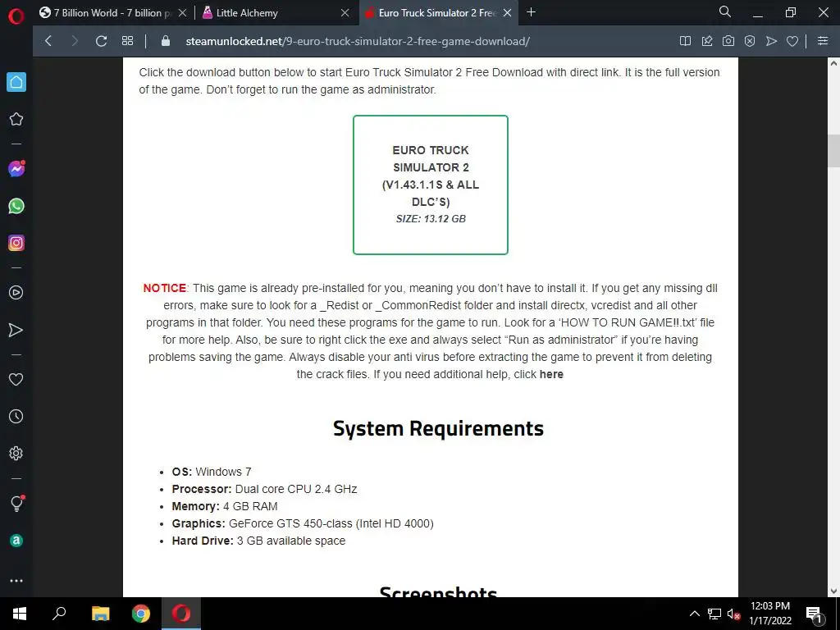Open the green 'a' sidebar extension
This screenshot has width=840, height=630.
pyautogui.click(x=16, y=541)
